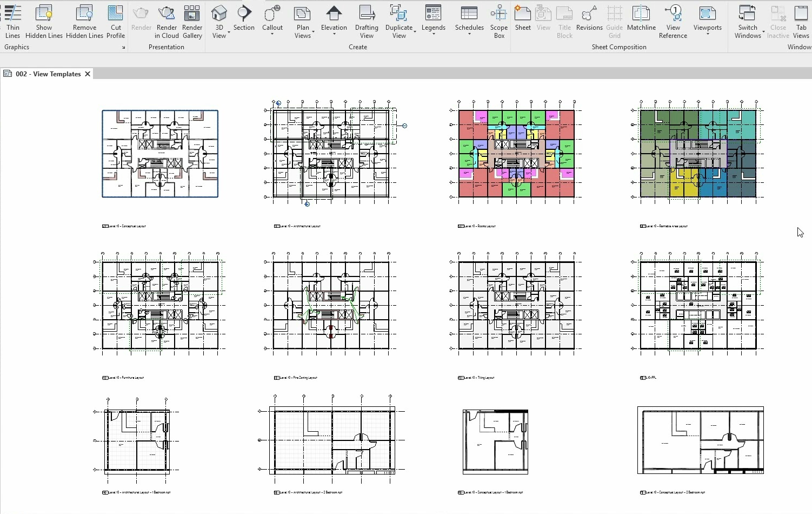812x514 pixels.
Task: Switch to the 002 - View Templates tab
Action: pos(48,74)
